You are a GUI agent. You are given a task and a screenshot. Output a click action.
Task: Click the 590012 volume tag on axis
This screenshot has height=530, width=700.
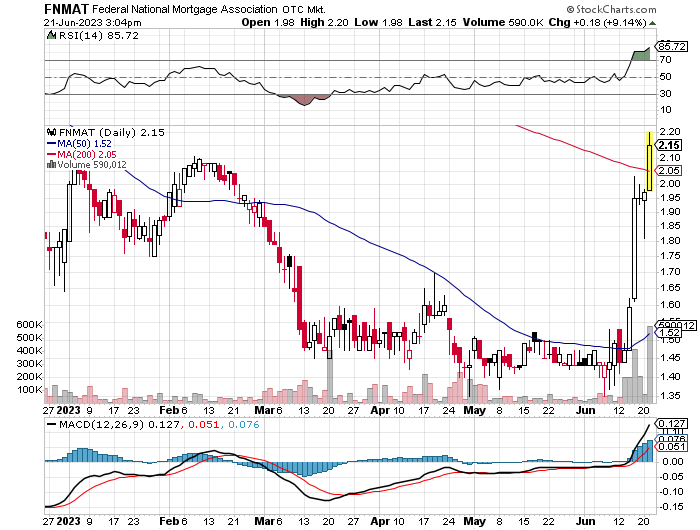(677, 326)
